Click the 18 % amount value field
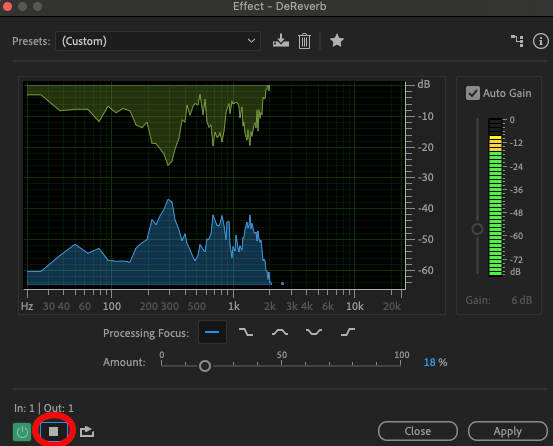 [435, 362]
